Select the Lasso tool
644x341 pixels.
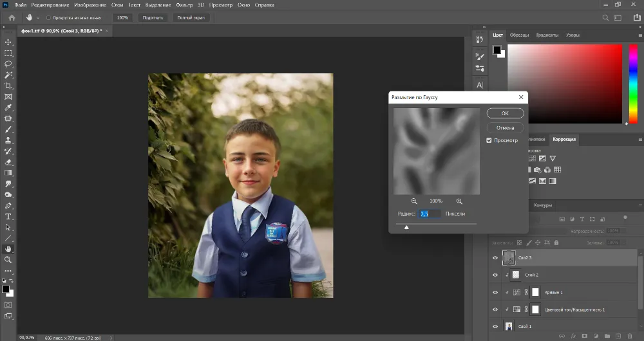click(x=8, y=64)
